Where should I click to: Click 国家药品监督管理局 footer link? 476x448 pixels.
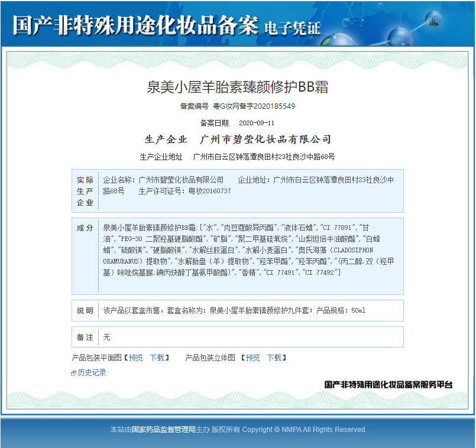tap(164, 430)
